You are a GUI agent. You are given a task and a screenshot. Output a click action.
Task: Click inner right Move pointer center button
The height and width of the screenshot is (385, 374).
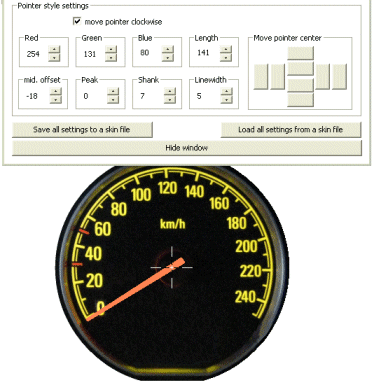(323, 77)
